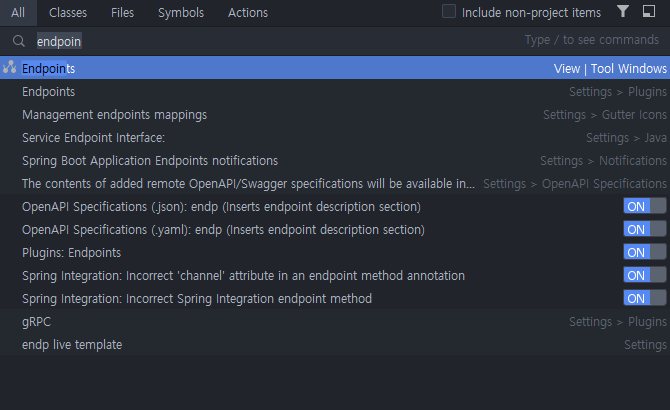
Task: Toggle OpenAPI Specifications (.json) endp switch
Action: point(644,206)
